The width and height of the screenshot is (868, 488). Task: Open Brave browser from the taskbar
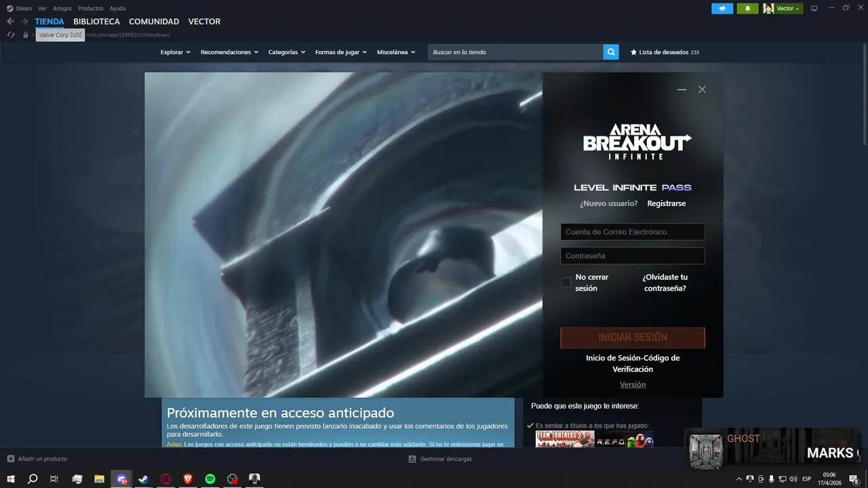point(188,479)
